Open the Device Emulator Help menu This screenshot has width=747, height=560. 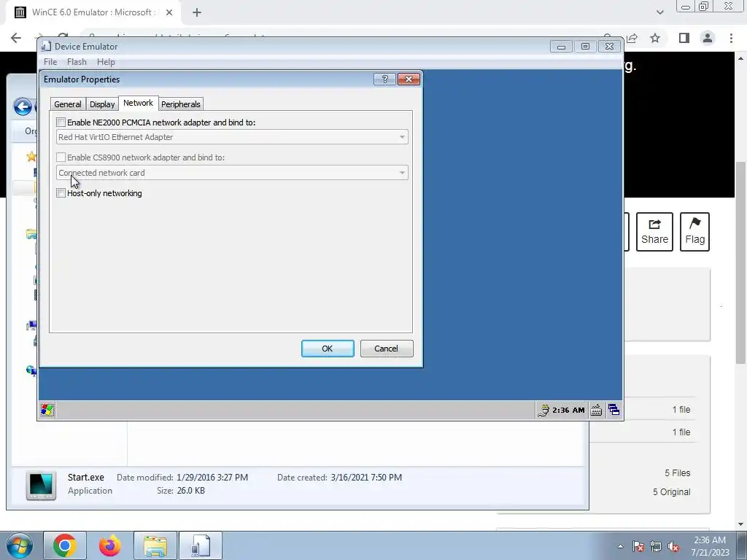point(106,62)
